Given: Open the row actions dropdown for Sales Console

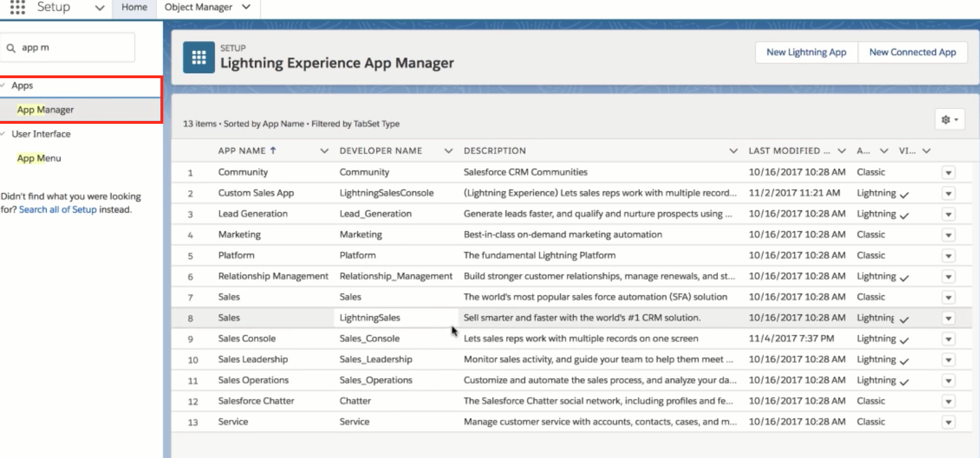Looking at the screenshot, I should click(948, 339).
